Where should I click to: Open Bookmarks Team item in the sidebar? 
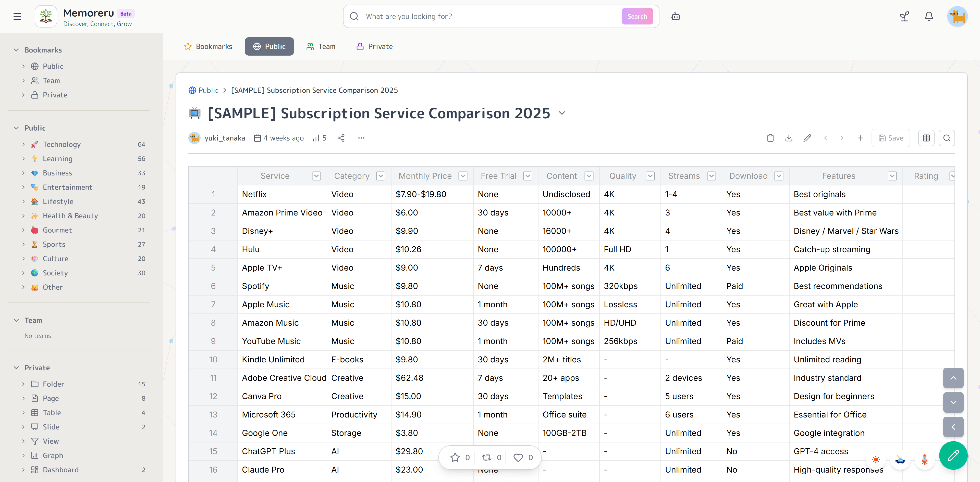click(x=51, y=81)
